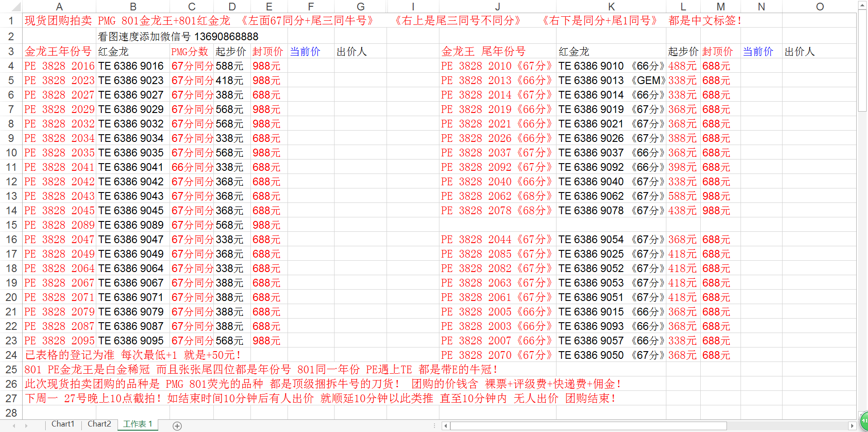The image size is (868, 432).
Task: Click cell TE 6386 9095
Action: [133, 341]
